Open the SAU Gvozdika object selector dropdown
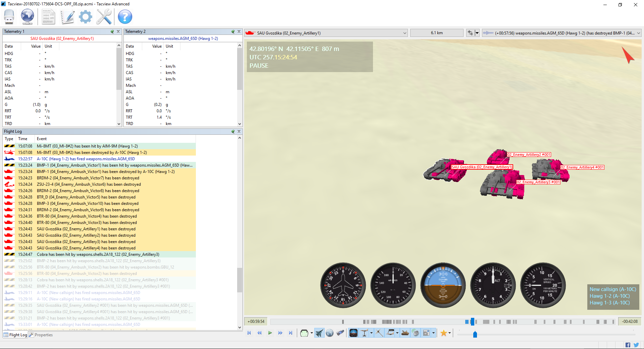This screenshot has width=644, height=349. 405,33
